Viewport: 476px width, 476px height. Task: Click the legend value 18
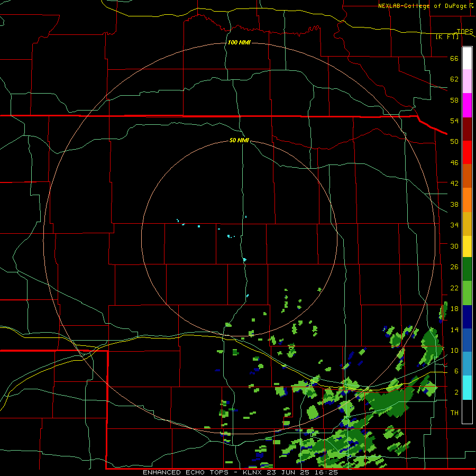[x=454, y=308]
